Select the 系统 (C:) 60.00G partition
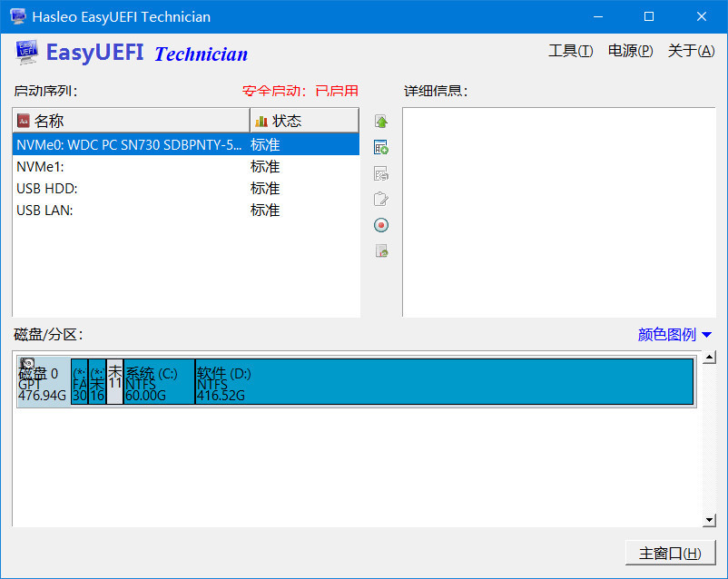 159,382
